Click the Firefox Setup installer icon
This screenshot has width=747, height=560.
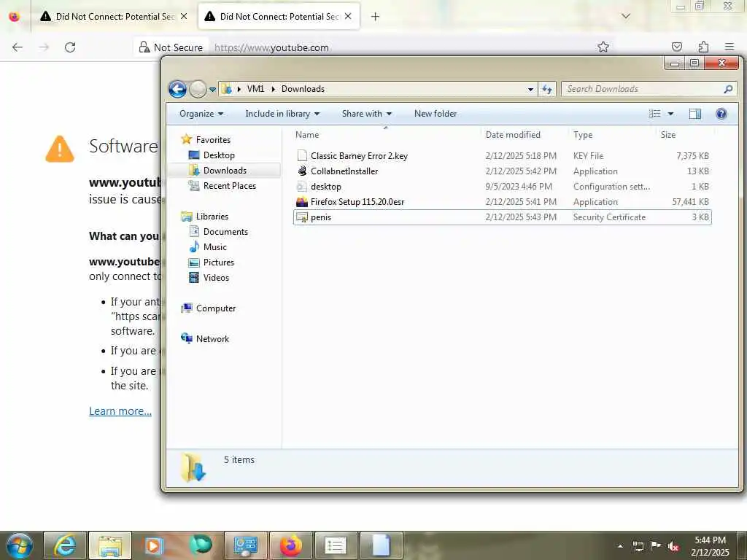pyautogui.click(x=302, y=202)
